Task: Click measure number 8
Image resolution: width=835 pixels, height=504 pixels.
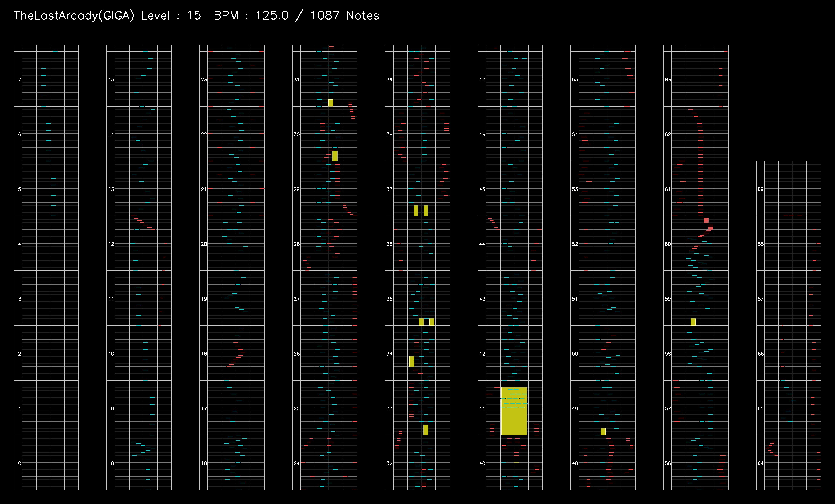Action: tap(112, 463)
